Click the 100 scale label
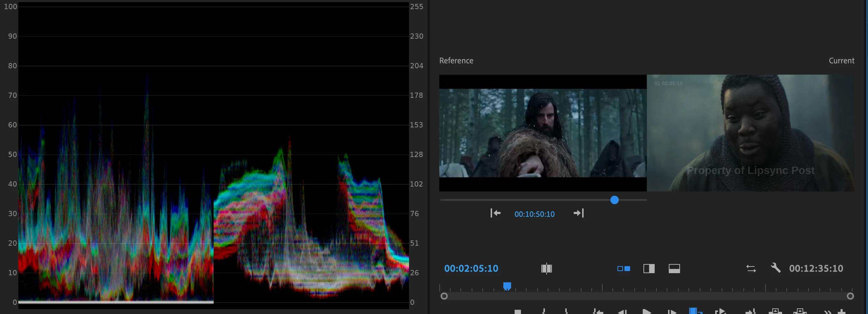The width and height of the screenshot is (868, 314). click(x=11, y=7)
